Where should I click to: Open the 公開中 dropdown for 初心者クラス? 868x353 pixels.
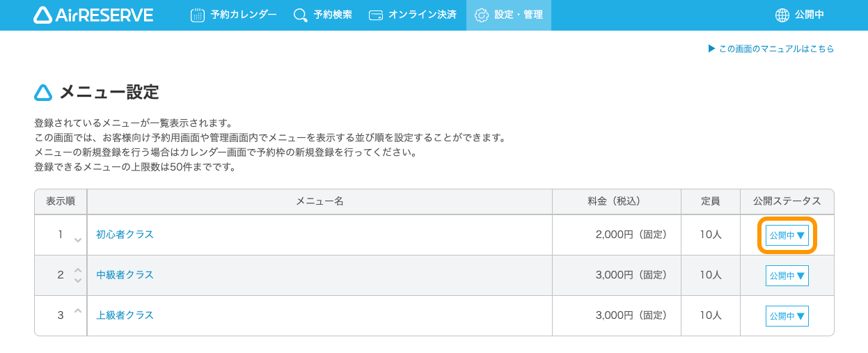pyautogui.click(x=787, y=235)
